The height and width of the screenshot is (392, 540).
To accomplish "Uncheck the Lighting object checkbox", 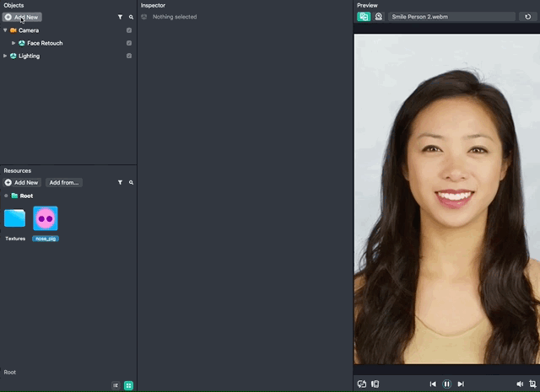I will (x=129, y=56).
